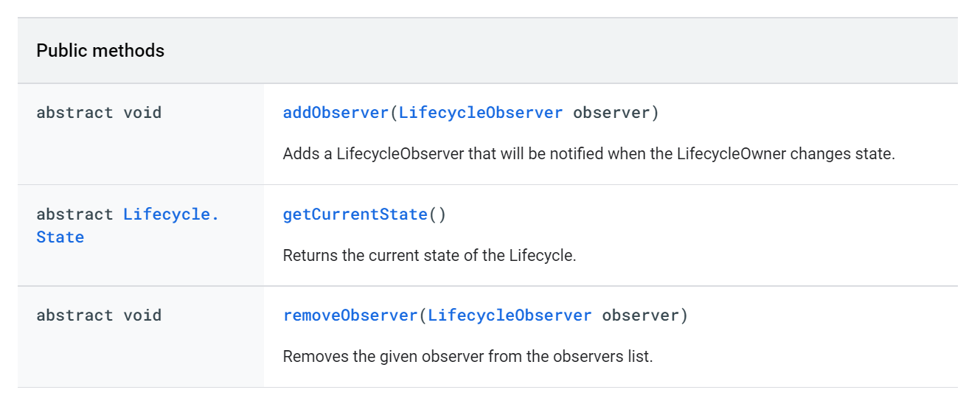Click the Returns the current state description

[429, 256]
